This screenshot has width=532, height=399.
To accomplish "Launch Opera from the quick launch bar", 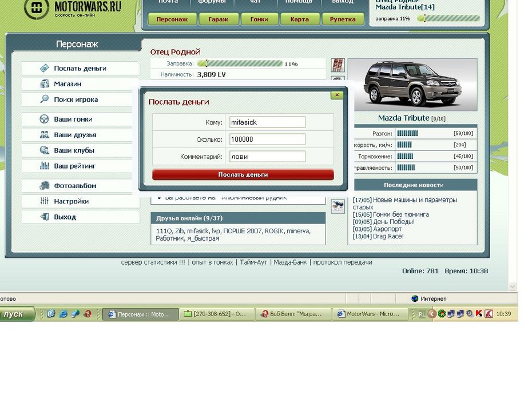I will point(88,314).
